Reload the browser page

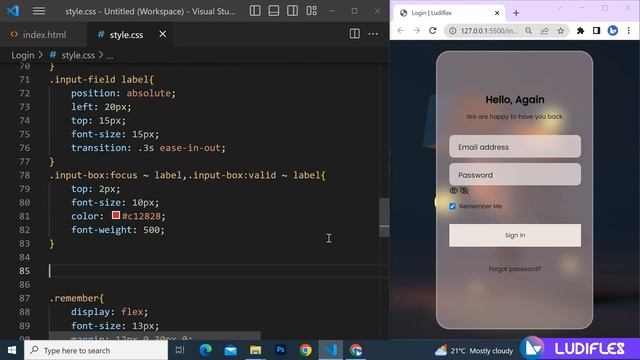[x=433, y=31]
